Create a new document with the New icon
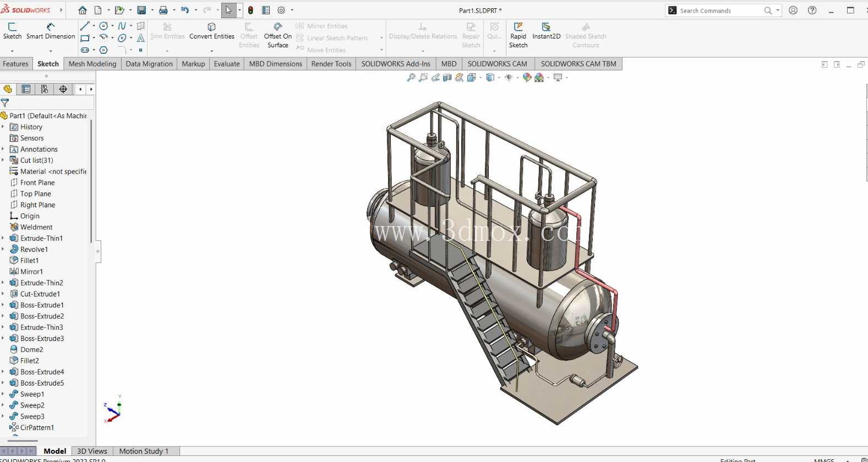868x462 pixels. click(98, 10)
